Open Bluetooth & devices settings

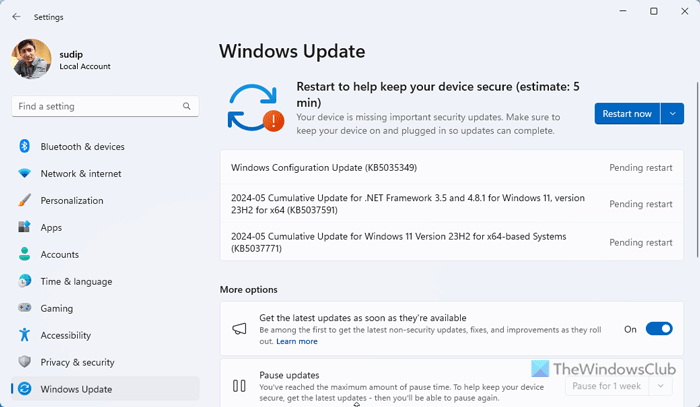[x=105, y=146]
